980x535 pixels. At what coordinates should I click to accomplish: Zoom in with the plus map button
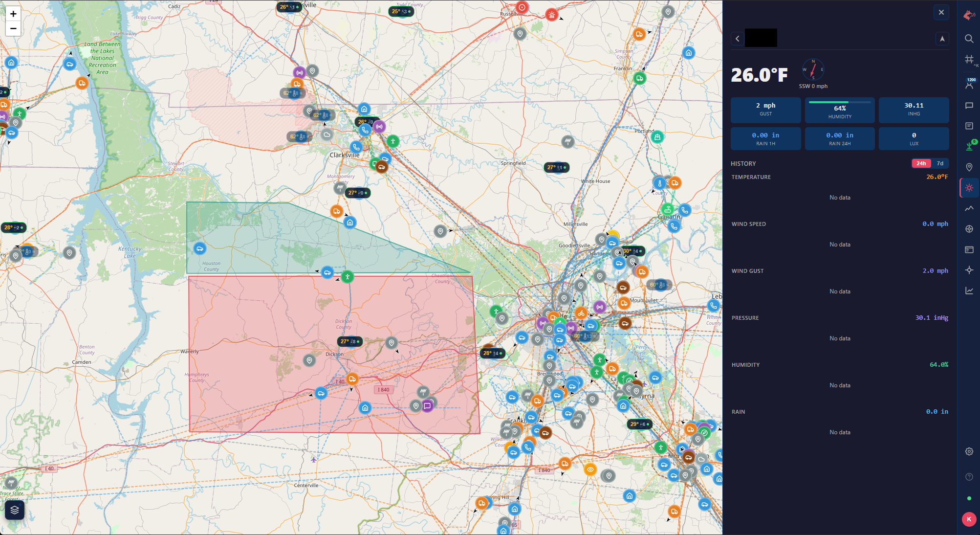click(x=13, y=14)
